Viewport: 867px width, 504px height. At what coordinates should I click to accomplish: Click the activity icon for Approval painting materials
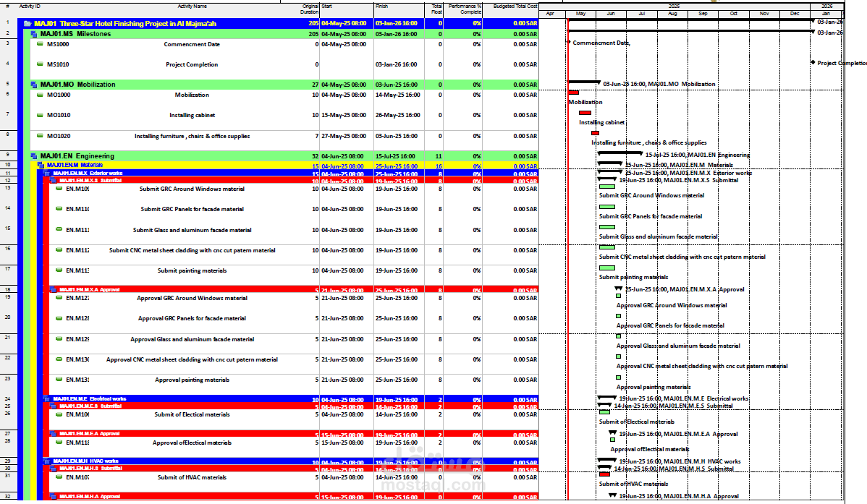(x=59, y=380)
